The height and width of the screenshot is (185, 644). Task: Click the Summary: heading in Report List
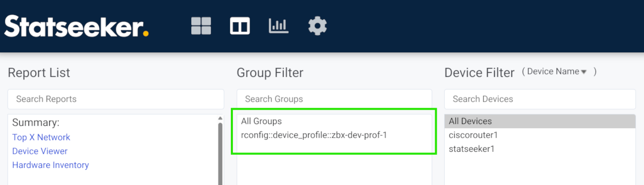point(36,123)
